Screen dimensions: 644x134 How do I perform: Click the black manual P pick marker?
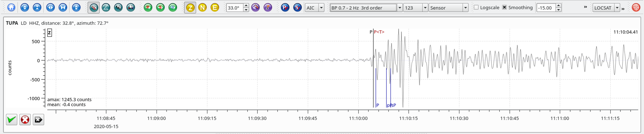372,32
